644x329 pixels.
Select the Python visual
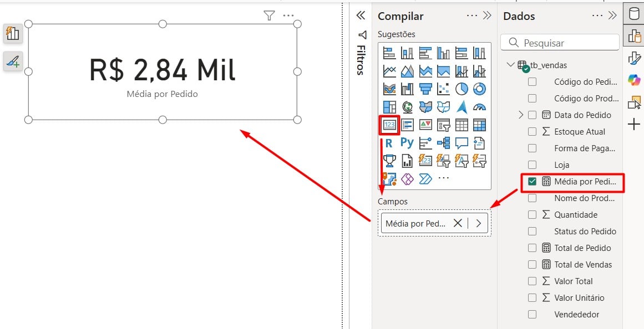(406, 142)
